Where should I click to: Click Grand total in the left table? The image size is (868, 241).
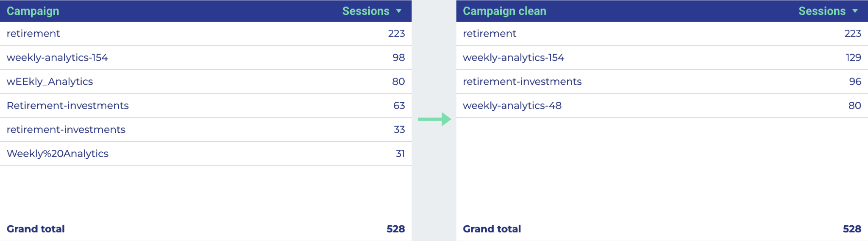[x=36, y=229]
